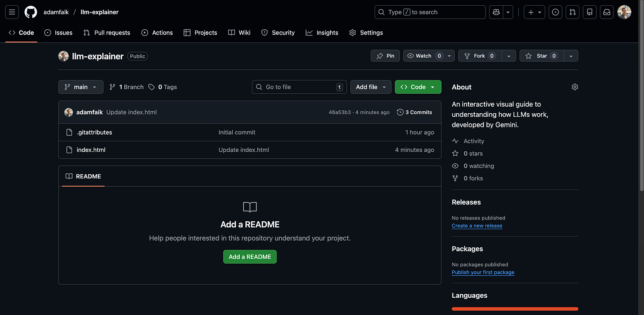View your pull requests from the top bar
644x315 pixels.
pos(572,12)
